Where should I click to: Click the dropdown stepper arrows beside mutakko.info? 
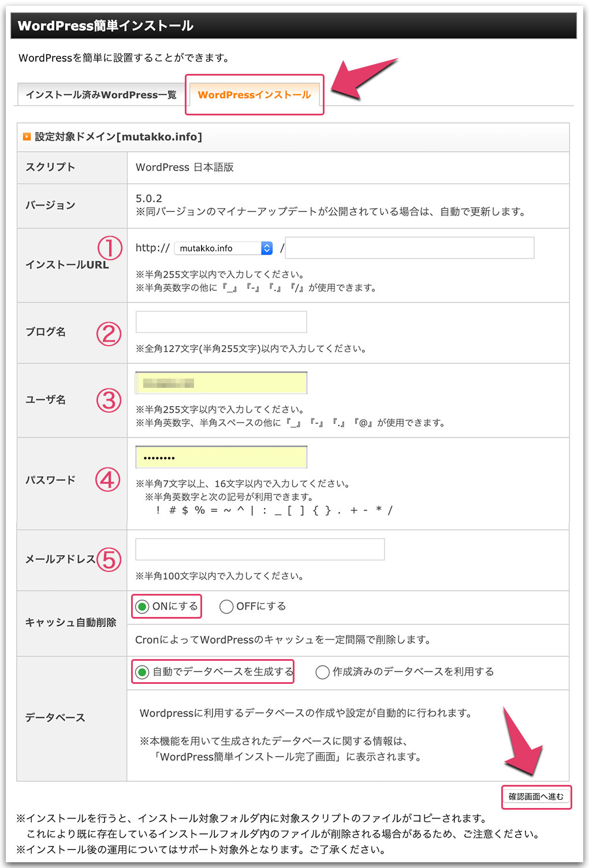pos(266,247)
